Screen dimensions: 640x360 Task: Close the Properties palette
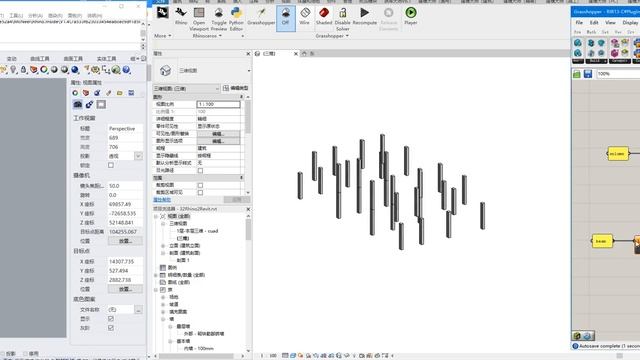click(248, 53)
